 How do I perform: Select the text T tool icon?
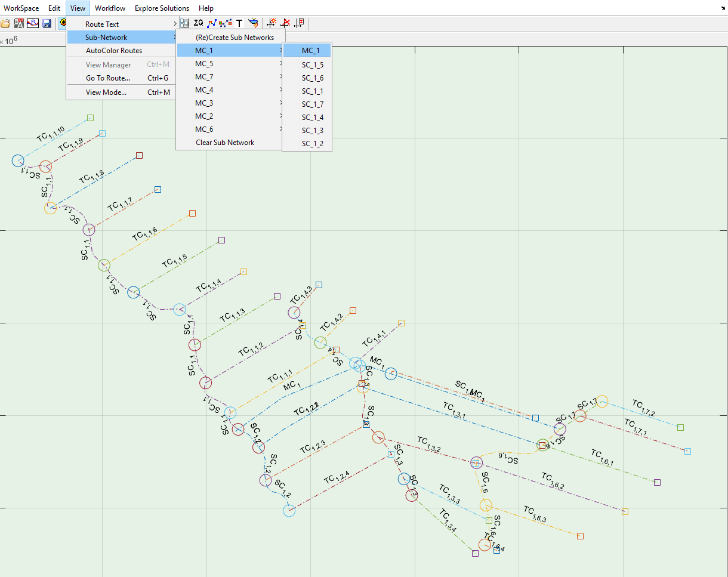point(239,23)
